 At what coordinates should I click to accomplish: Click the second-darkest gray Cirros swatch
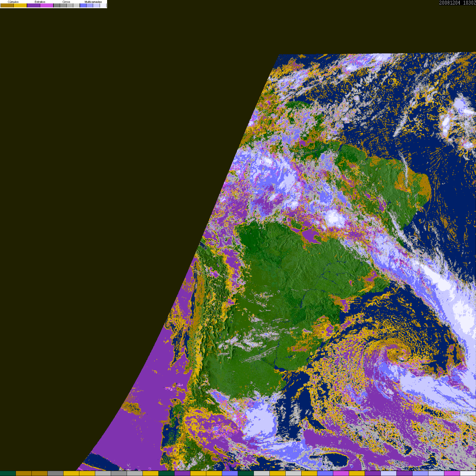coord(63,6)
